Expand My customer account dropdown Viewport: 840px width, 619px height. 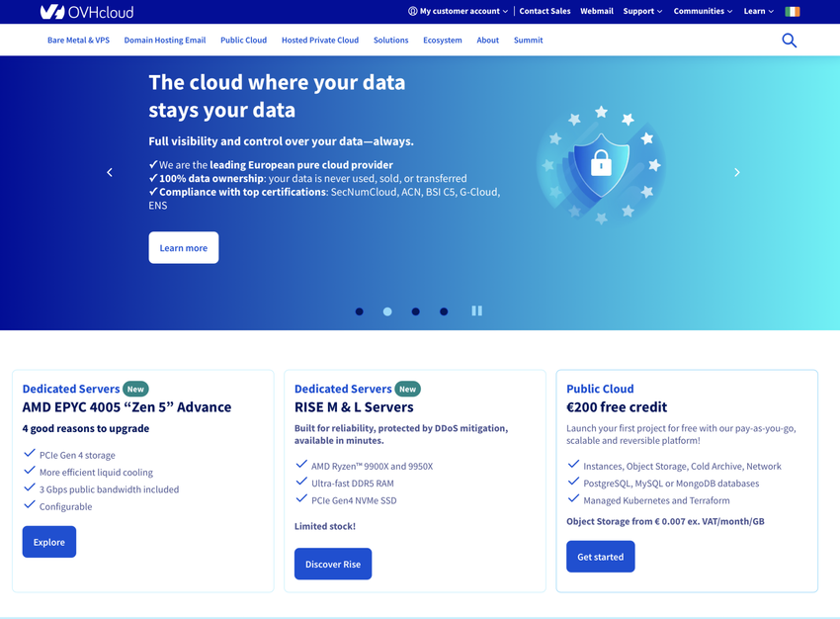click(x=459, y=12)
